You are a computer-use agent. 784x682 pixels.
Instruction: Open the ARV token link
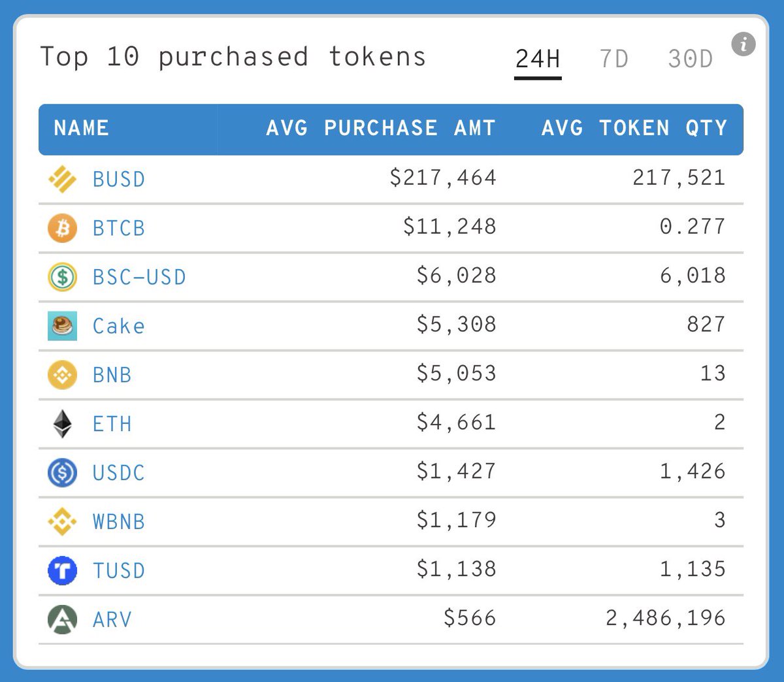click(112, 620)
